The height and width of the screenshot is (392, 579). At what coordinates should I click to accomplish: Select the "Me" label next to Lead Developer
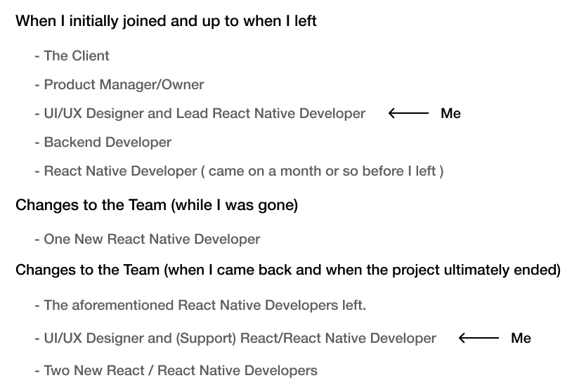450,113
